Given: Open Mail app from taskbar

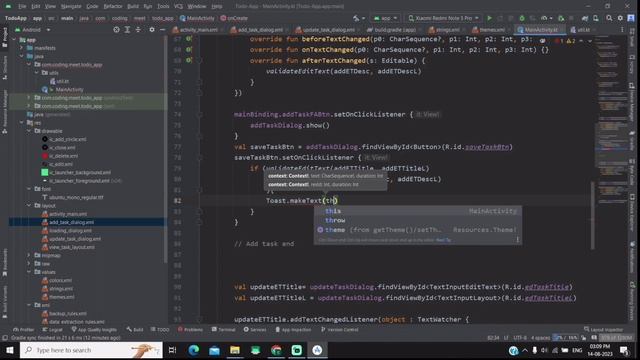Looking at the screenshot, I should coord(214,350).
